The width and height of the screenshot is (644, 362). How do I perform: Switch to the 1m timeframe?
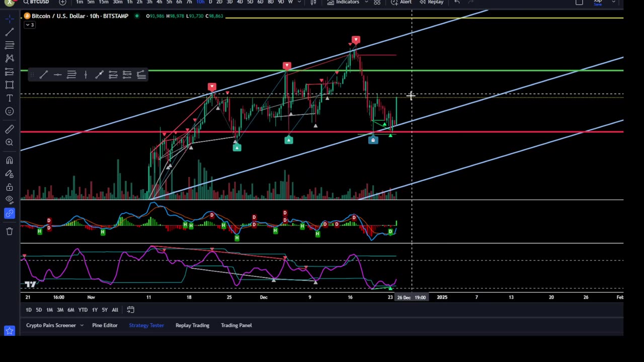[x=79, y=2]
